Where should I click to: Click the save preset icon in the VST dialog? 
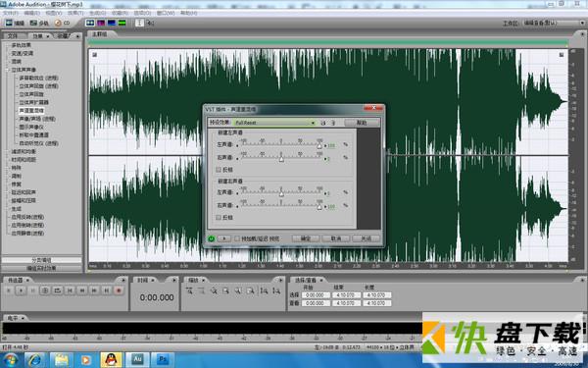323,123
